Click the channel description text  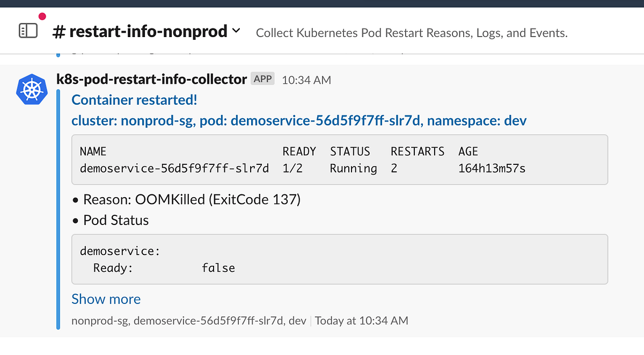(412, 33)
